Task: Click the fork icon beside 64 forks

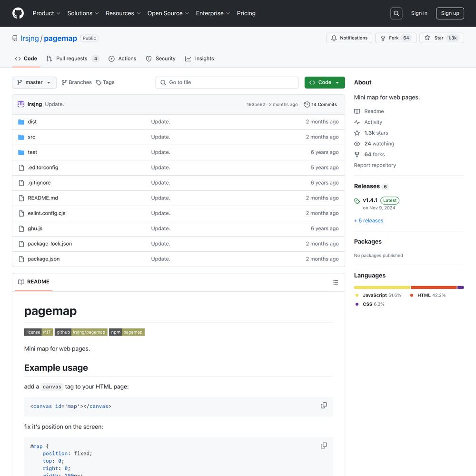Action: click(357, 155)
